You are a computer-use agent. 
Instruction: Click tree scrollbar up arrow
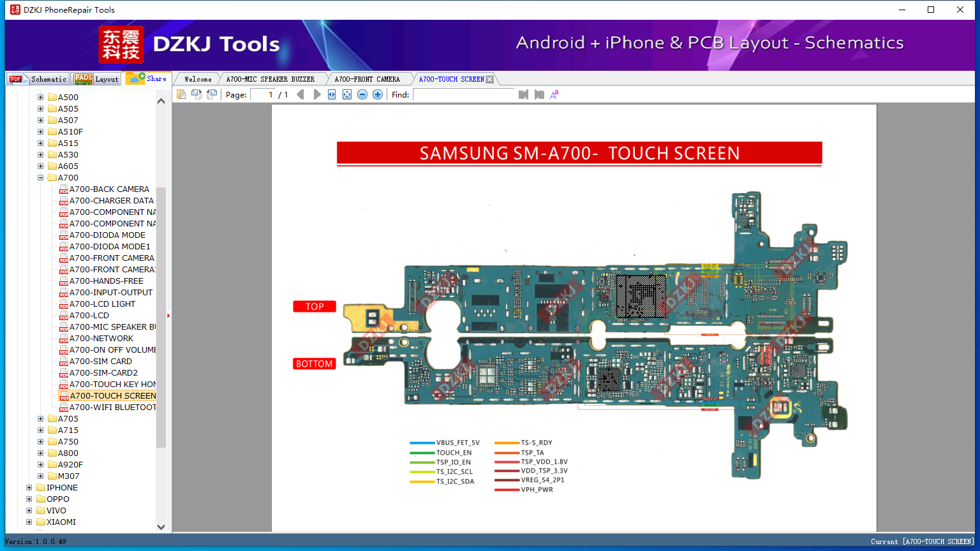[x=161, y=101]
